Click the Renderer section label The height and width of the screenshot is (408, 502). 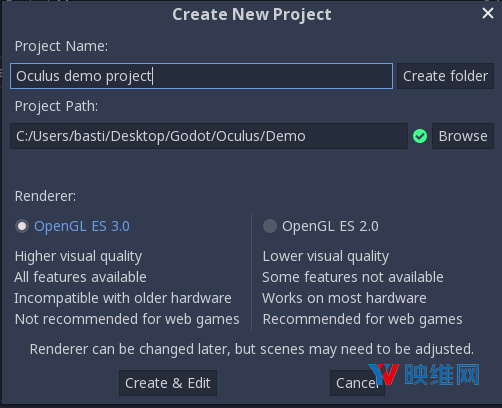click(x=45, y=196)
